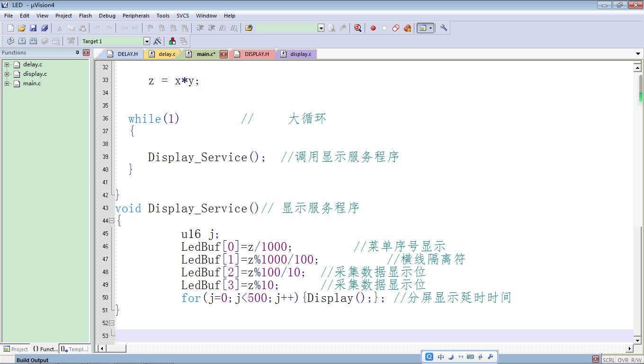Comment selection icon
Viewport: 644px width, 364px height.
(x=223, y=28)
